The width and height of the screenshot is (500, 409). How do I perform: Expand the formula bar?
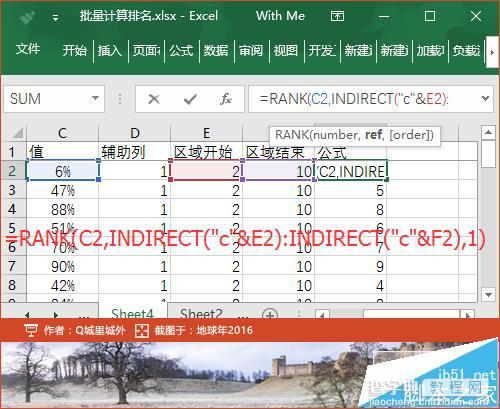pyautogui.click(x=485, y=98)
